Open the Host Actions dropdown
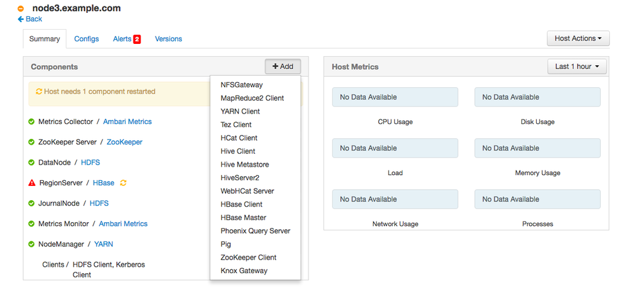 pos(578,39)
